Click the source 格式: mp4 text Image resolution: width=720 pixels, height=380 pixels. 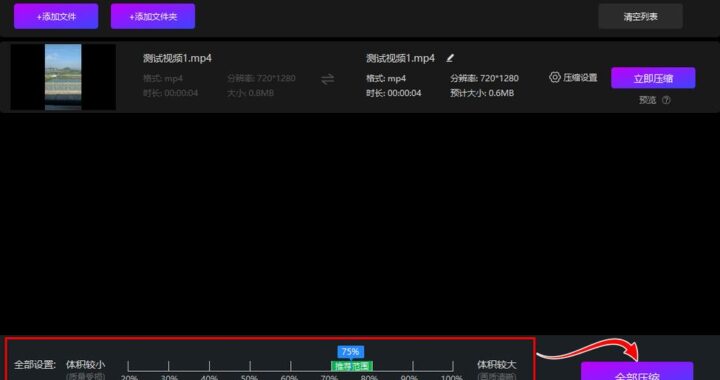point(163,78)
